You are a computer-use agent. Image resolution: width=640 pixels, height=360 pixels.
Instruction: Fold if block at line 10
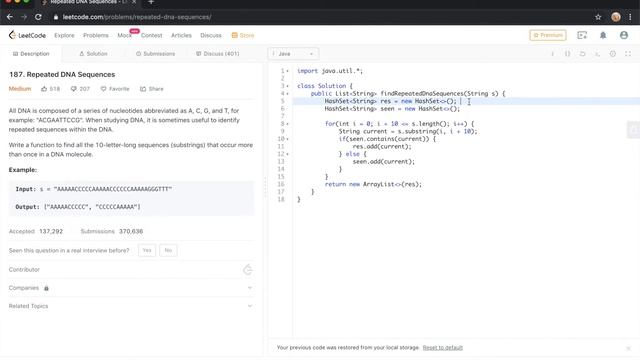(287, 139)
